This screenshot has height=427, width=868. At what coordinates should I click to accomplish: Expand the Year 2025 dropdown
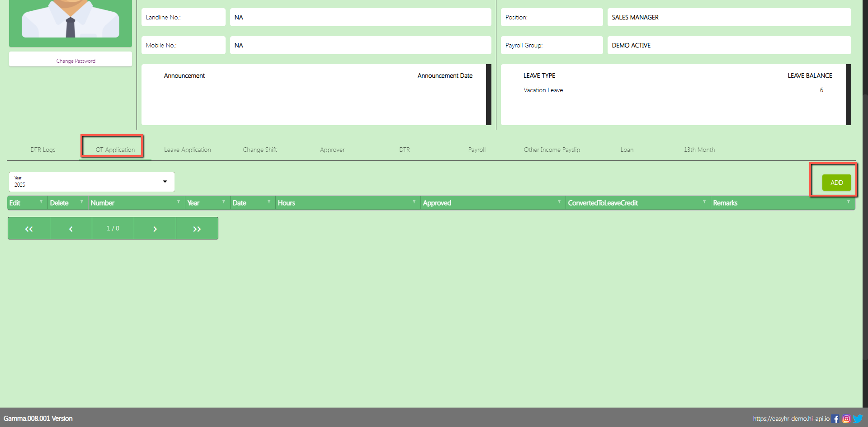pos(92,182)
